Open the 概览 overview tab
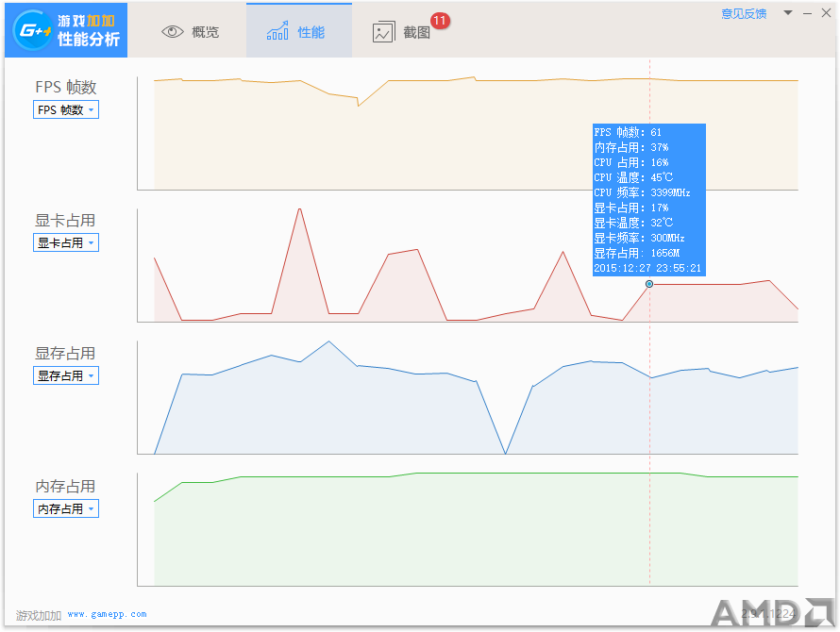 (190, 32)
